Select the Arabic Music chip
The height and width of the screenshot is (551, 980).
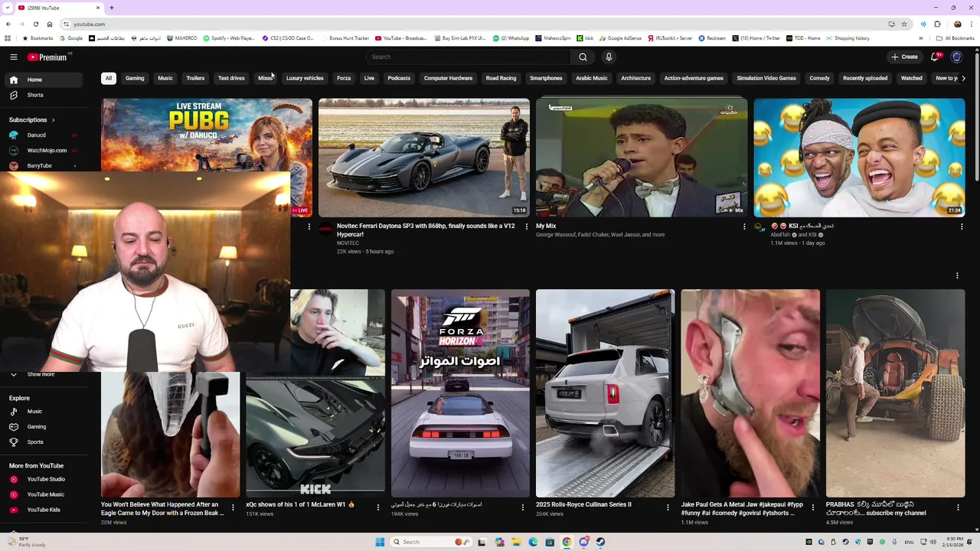[x=592, y=78]
